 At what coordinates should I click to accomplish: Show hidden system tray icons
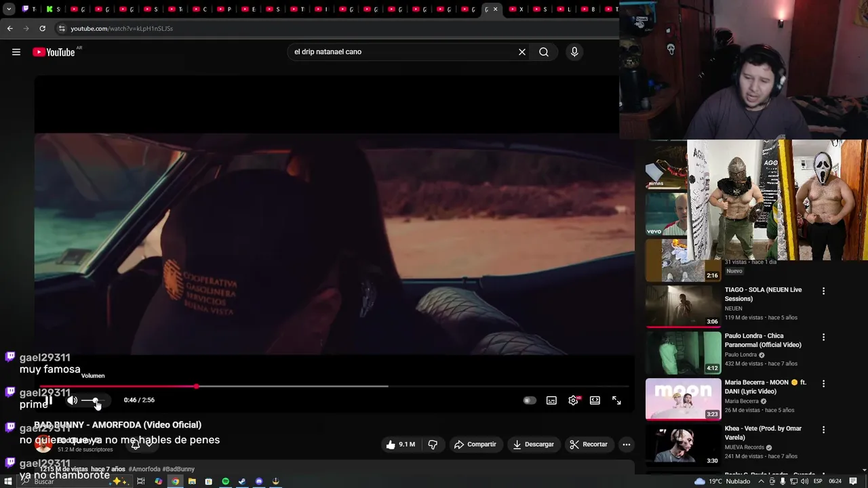[x=761, y=481]
